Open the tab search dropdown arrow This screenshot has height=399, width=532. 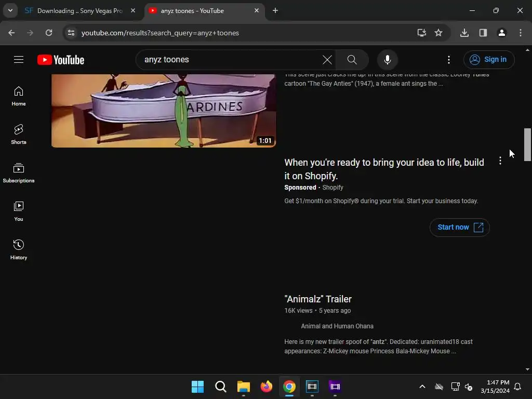(10, 10)
